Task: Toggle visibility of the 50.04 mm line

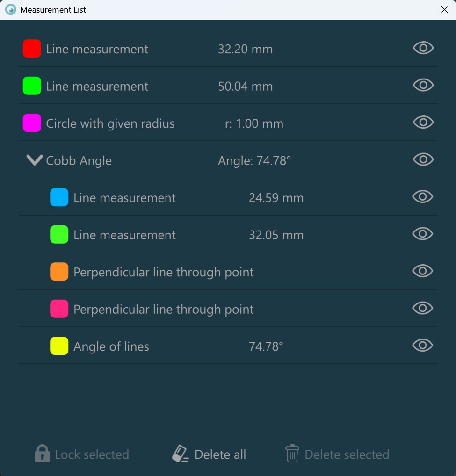Action: pos(423,85)
